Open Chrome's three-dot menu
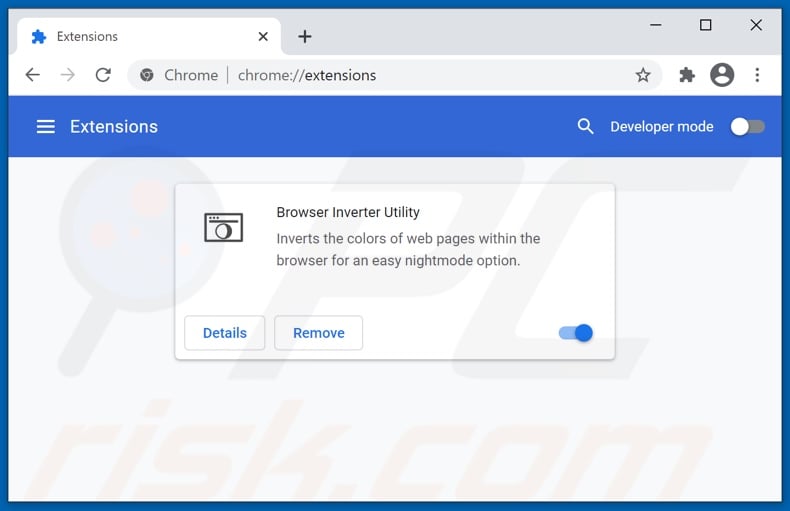This screenshot has height=511, width=790. [757, 75]
